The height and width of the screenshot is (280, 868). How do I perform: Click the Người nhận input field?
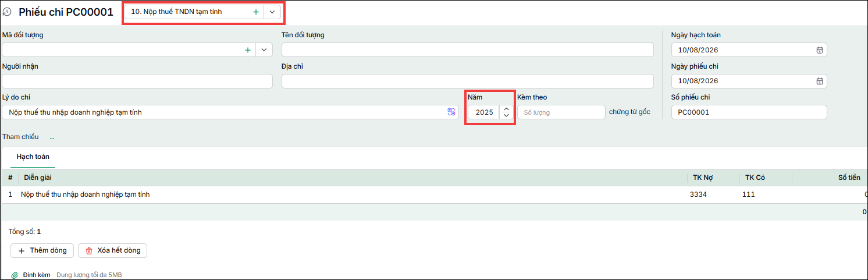(x=137, y=81)
